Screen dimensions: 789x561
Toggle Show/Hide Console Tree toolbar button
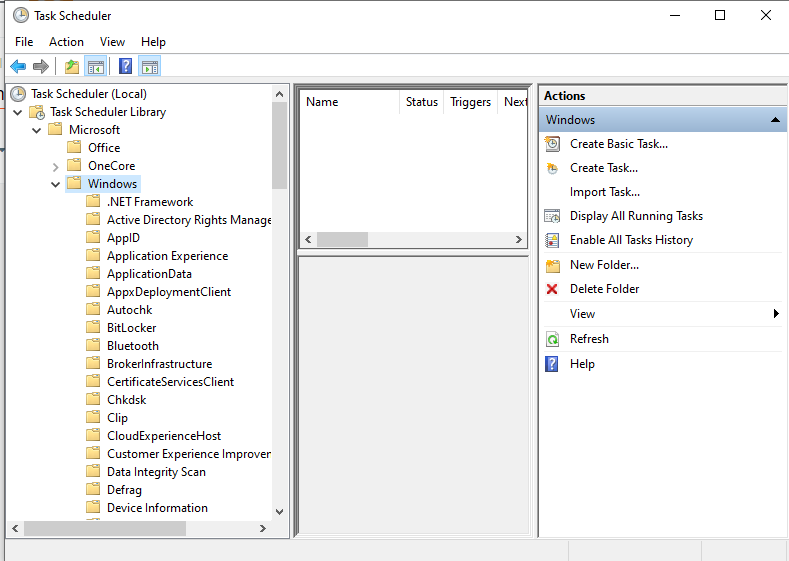coord(96,66)
